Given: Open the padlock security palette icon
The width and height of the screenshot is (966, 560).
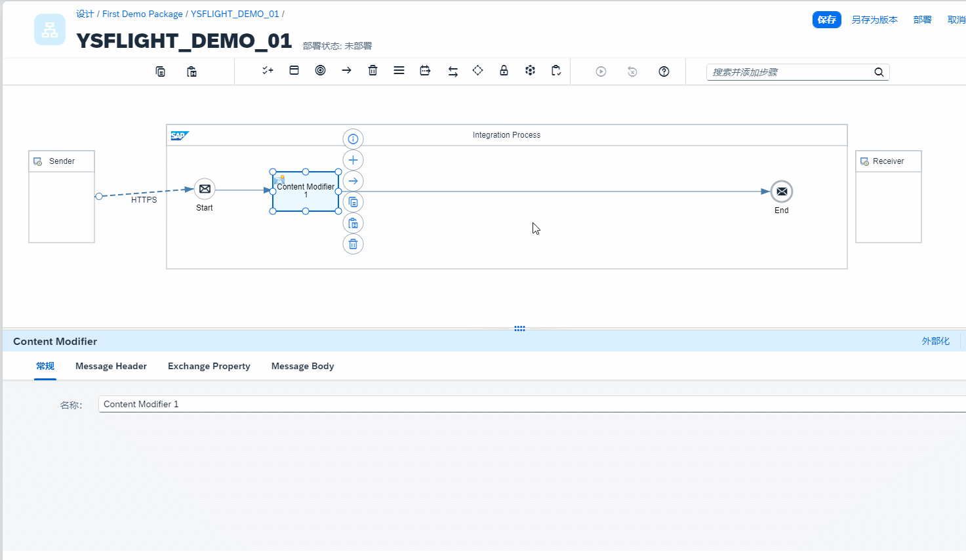Looking at the screenshot, I should click(504, 71).
